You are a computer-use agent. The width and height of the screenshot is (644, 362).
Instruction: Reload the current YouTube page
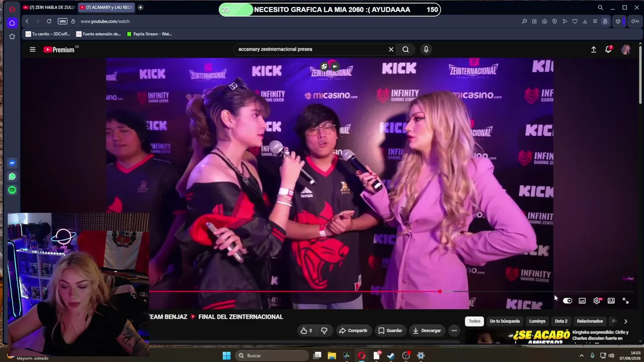[49, 21]
